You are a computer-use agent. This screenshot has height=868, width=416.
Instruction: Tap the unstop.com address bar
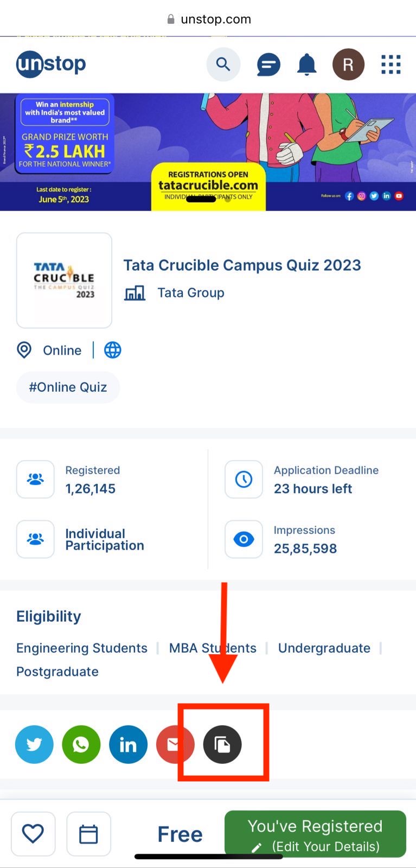point(208,20)
